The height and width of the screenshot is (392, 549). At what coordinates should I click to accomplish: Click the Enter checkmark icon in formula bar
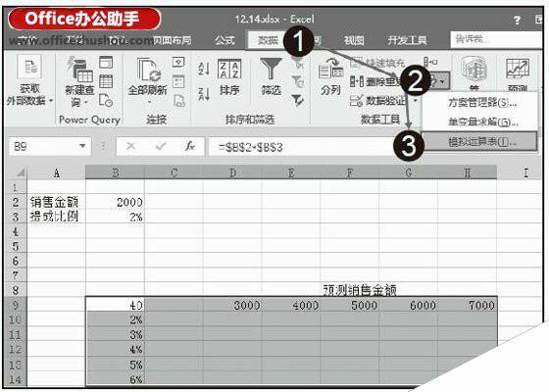coord(161,146)
